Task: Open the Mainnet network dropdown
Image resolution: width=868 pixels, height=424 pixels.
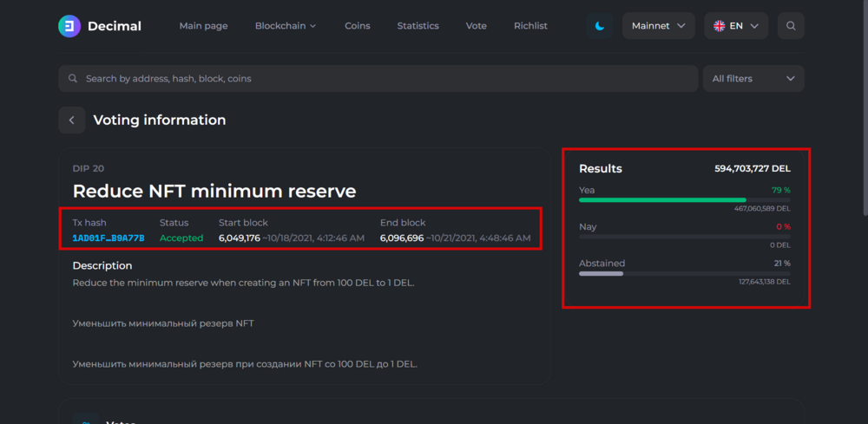Action: pos(658,26)
